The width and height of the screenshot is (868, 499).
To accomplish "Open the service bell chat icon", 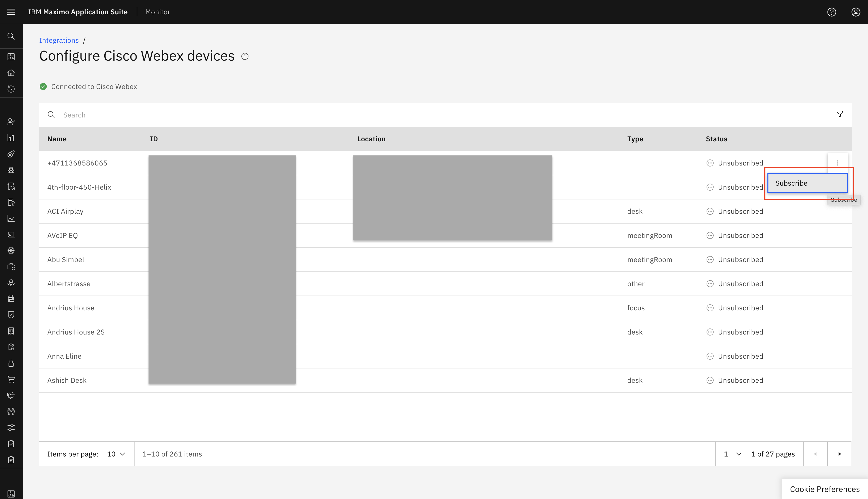I will [11, 395].
